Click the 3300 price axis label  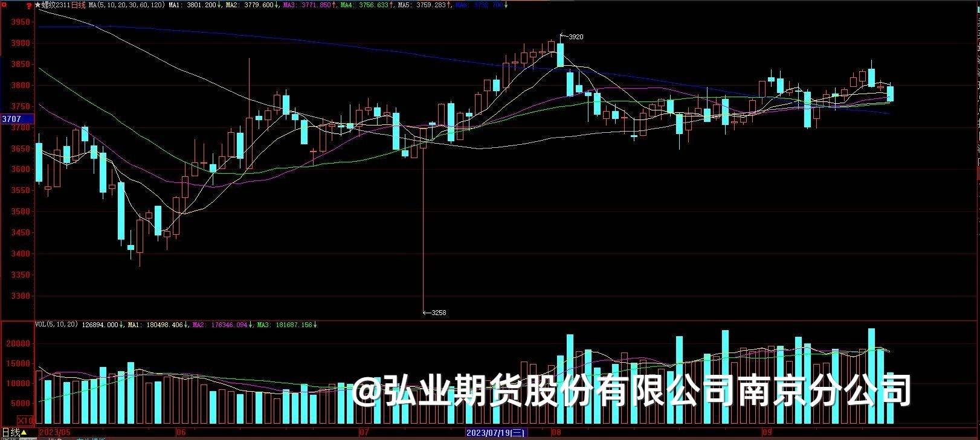[20, 296]
